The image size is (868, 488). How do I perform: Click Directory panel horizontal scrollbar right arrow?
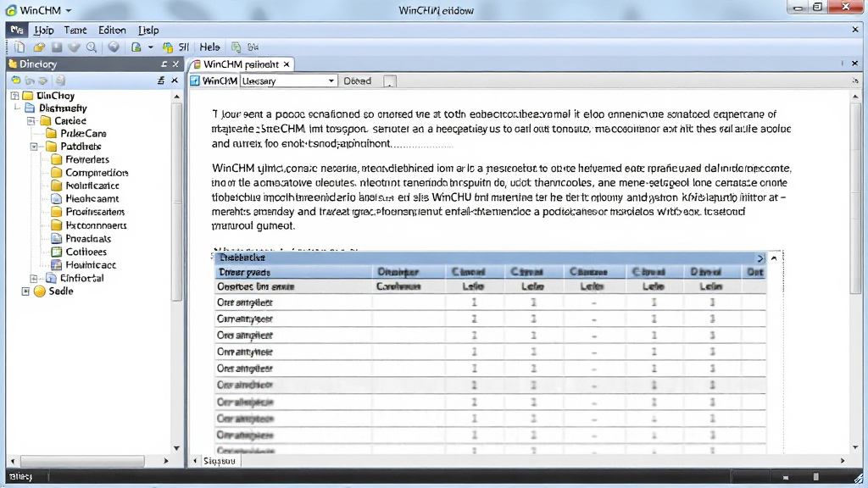(x=165, y=460)
